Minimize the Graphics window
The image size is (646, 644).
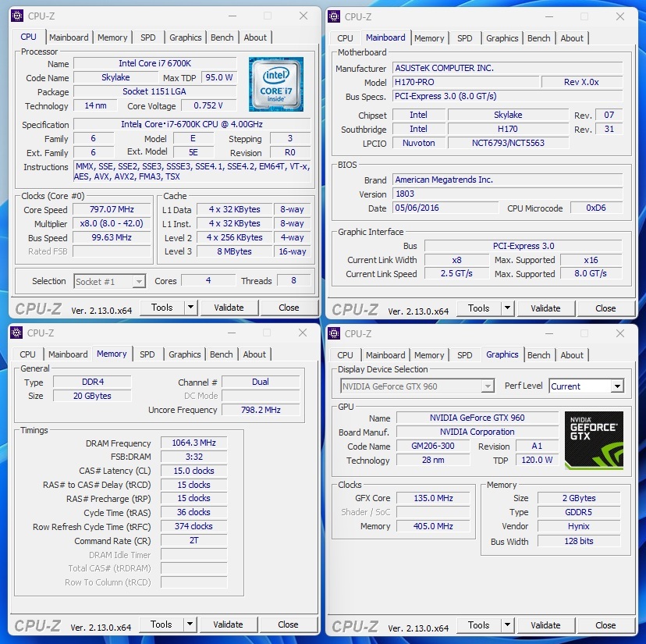(x=549, y=333)
